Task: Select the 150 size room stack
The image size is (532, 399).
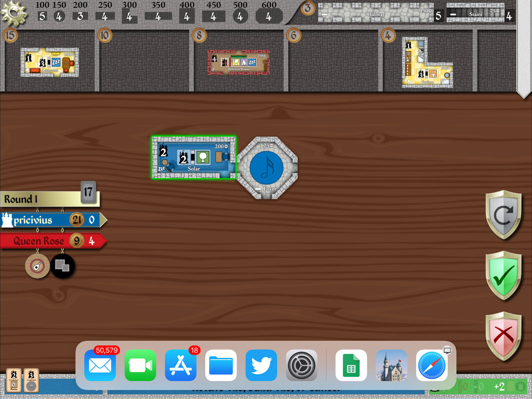Action: (x=59, y=16)
